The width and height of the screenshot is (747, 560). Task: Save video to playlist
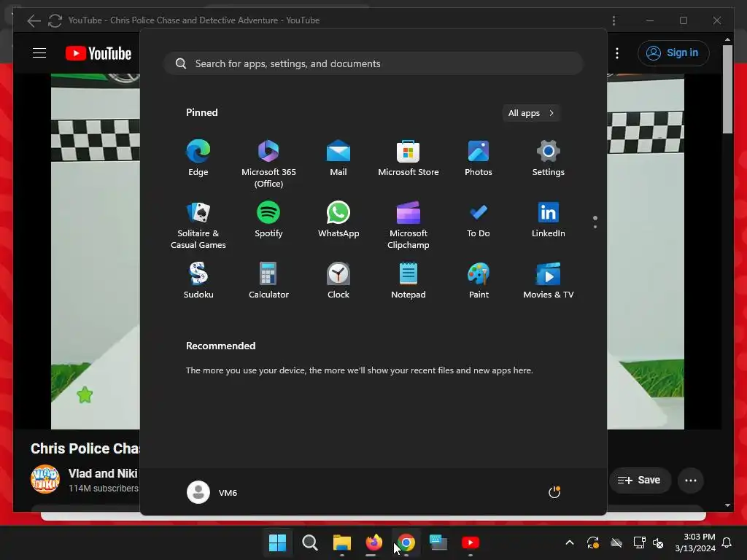tap(640, 480)
